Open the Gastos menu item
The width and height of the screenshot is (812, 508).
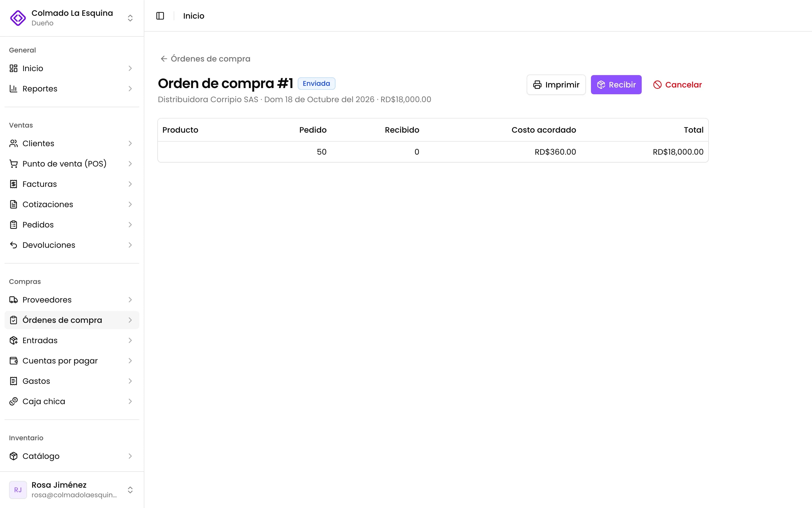[x=72, y=381]
